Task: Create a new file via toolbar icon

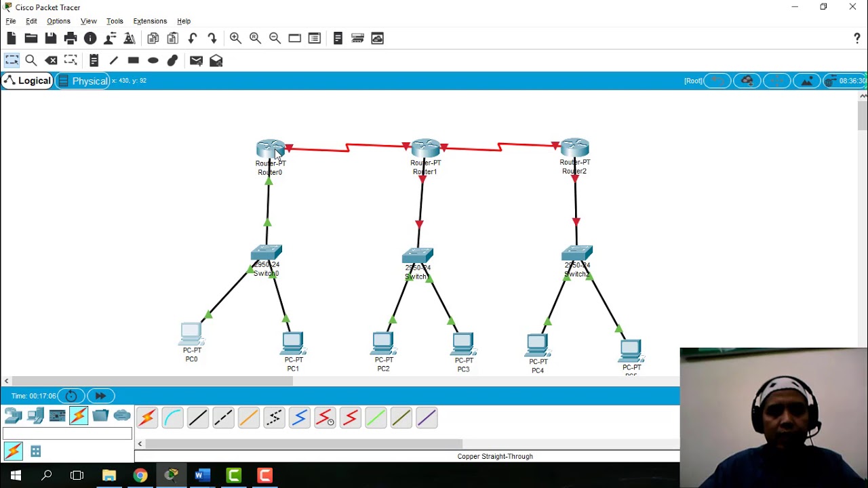Action: click(12, 39)
